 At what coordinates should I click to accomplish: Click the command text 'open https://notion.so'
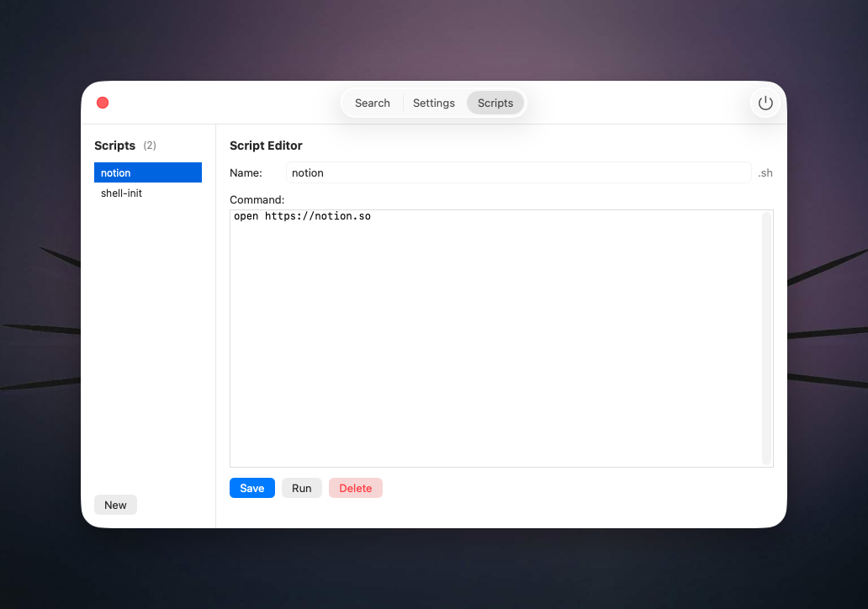[302, 216]
